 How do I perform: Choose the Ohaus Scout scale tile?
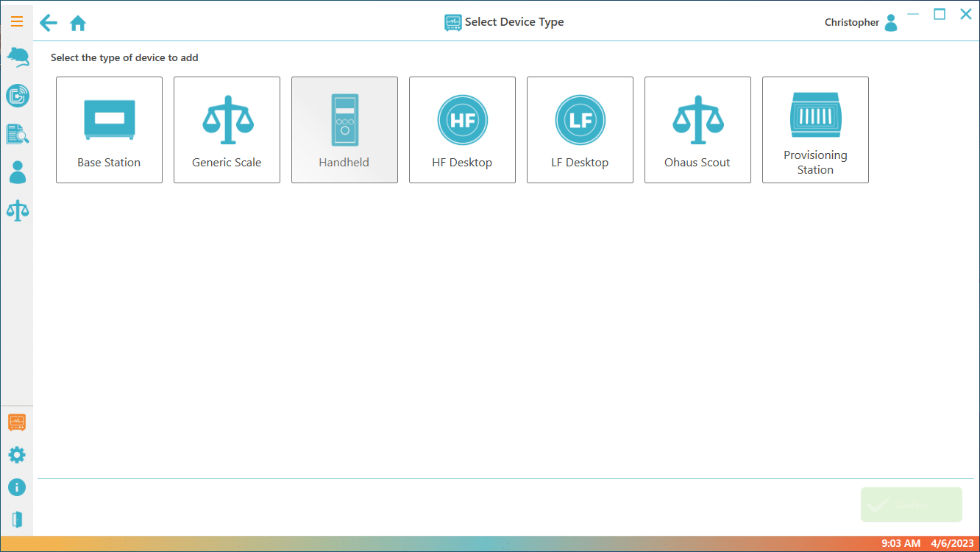(697, 130)
